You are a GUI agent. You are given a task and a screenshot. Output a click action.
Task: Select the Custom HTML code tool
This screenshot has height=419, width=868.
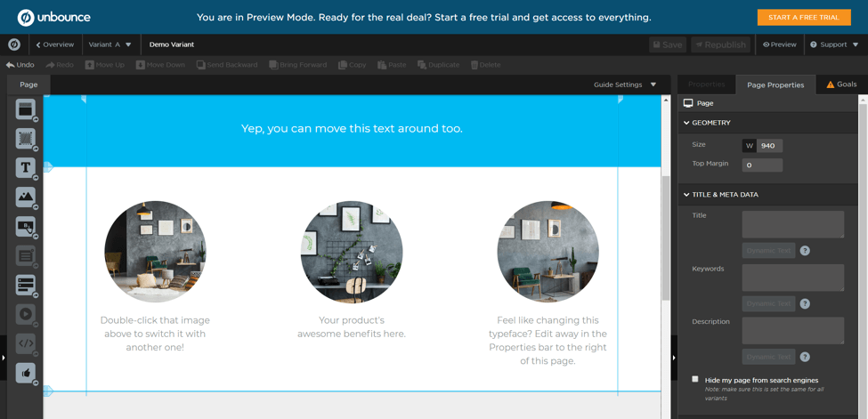coord(25,343)
